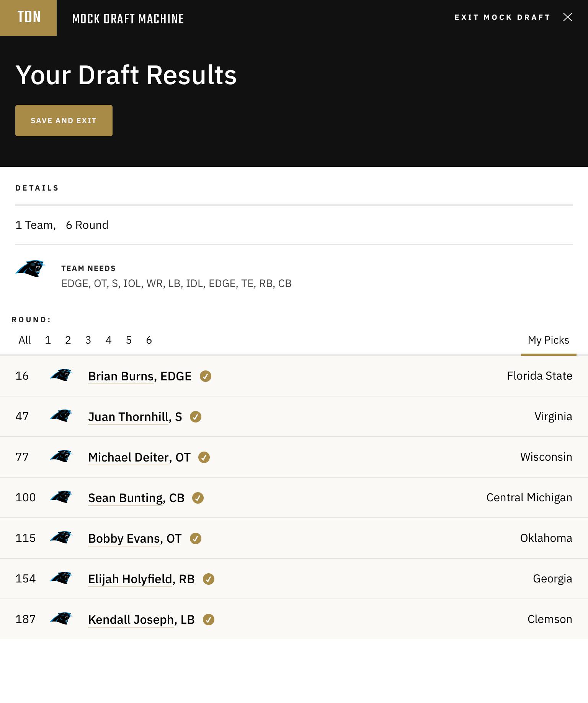Switch to the My Picks tab
This screenshot has width=588, height=703.
coord(549,340)
